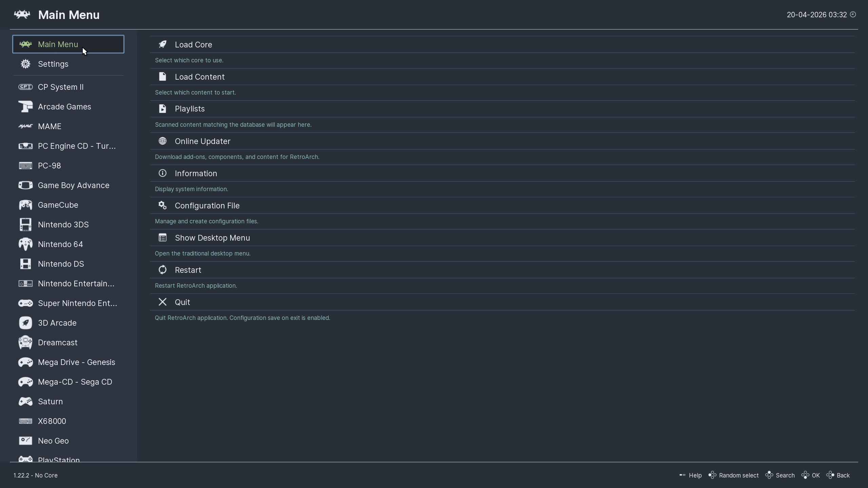Click the Quit X icon
Viewport: 868px width, 488px height.
[x=162, y=302]
